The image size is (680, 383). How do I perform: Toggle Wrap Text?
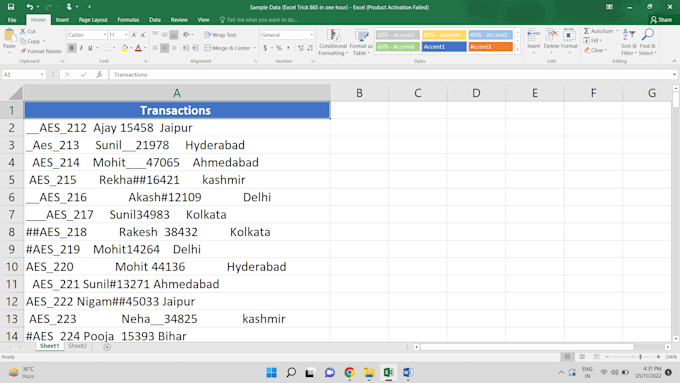(220, 35)
